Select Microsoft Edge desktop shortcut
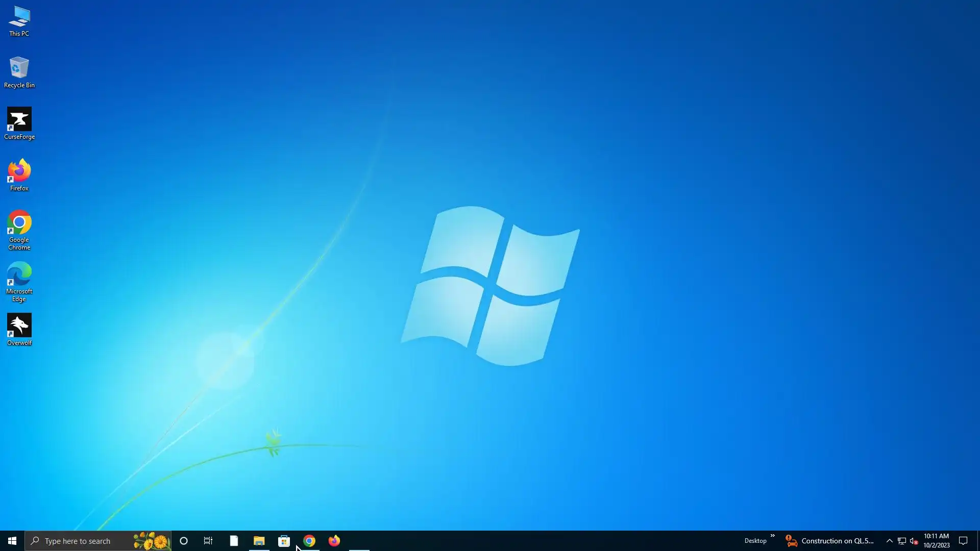980x551 pixels. (19, 280)
